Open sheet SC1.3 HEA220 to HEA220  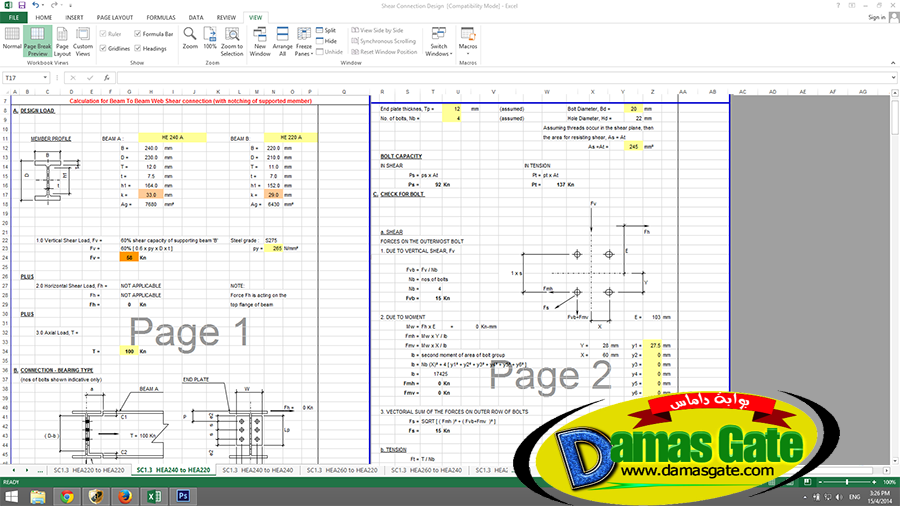click(x=89, y=470)
